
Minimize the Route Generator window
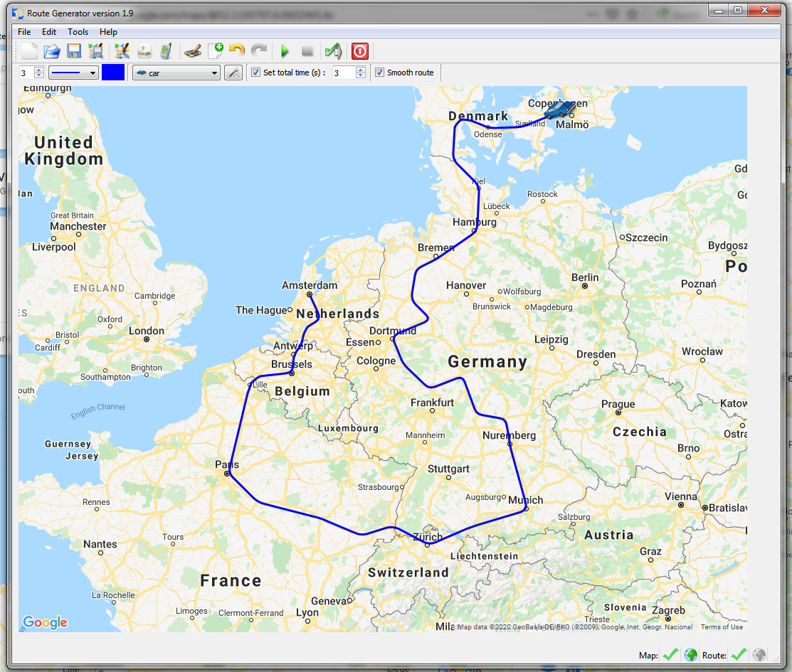click(718, 10)
